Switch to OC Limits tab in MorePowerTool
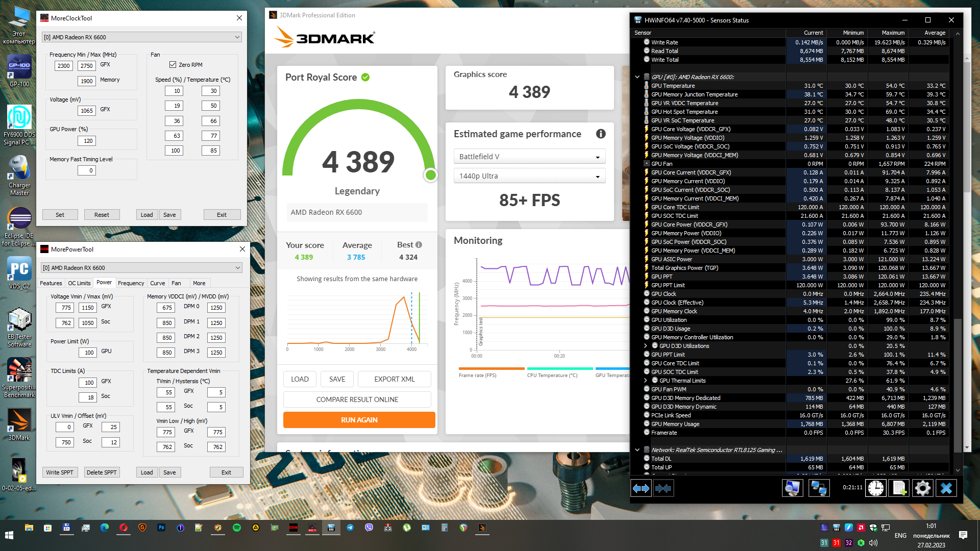The width and height of the screenshot is (980, 551). point(79,283)
